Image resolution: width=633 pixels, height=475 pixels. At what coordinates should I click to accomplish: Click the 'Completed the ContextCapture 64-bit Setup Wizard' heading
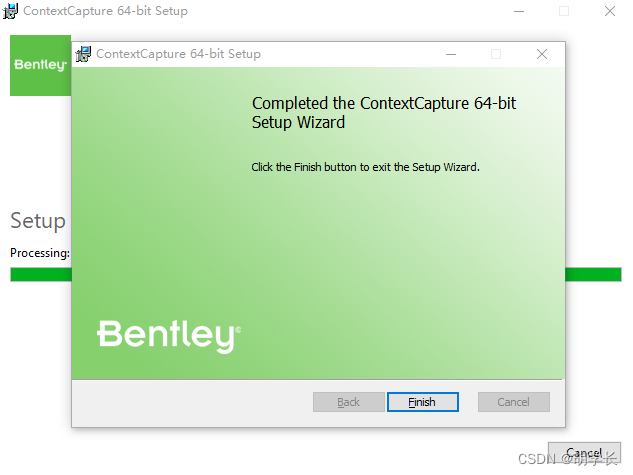pyautogui.click(x=384, y=113)
